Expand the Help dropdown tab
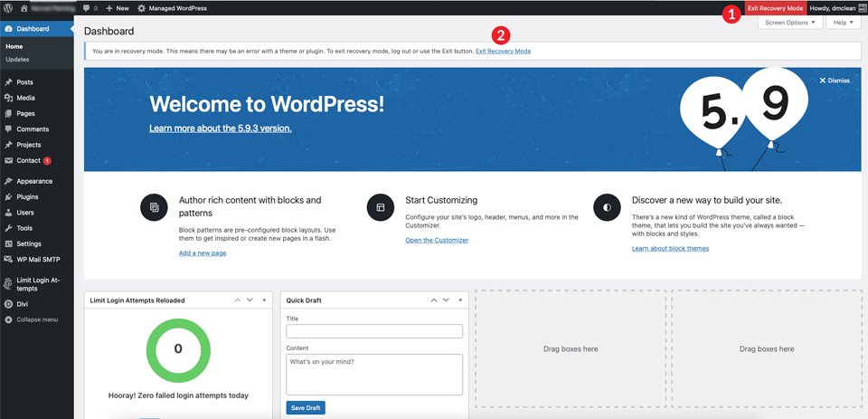 click(843, 23)
